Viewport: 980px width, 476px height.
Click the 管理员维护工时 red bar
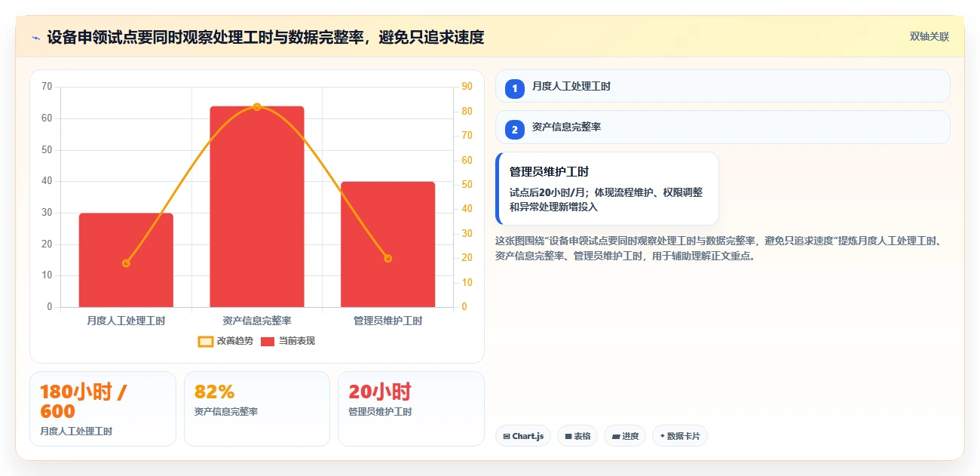(387, 244)
